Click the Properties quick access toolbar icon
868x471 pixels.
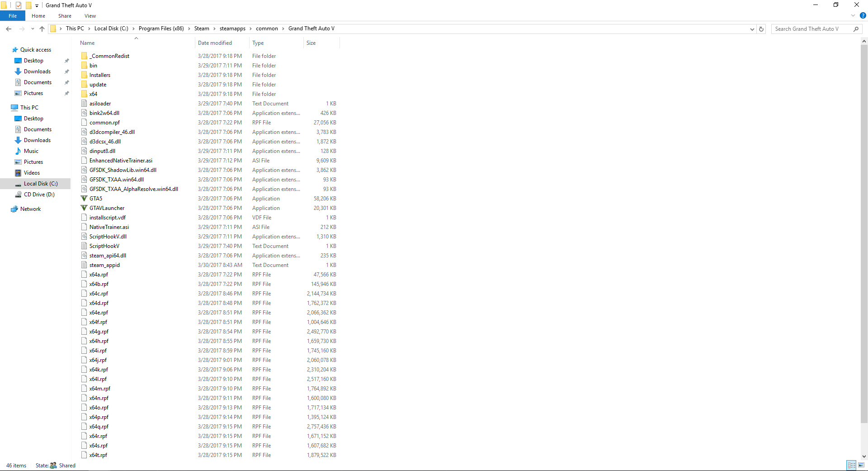19,5
